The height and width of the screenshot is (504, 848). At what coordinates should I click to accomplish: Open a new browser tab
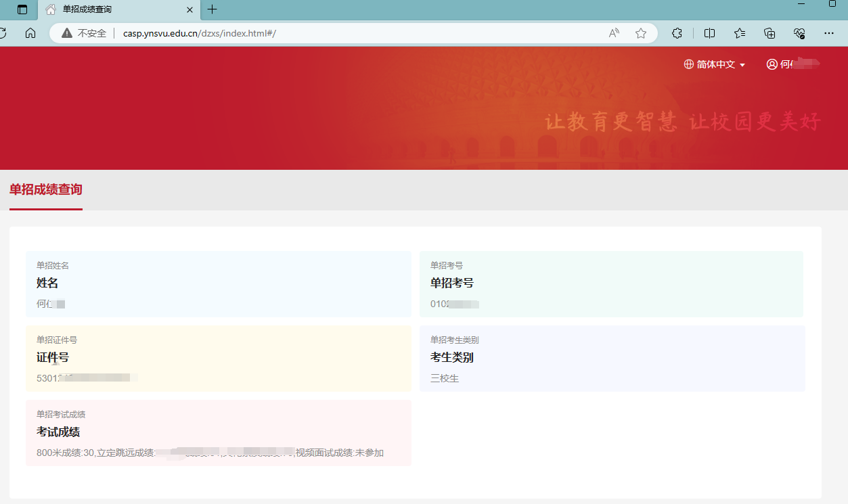[x=212, y=9]
